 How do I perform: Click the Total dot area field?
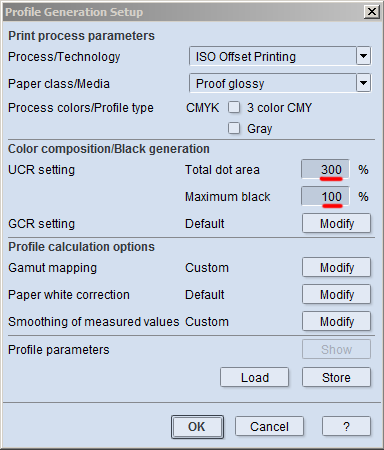(325, 169)
